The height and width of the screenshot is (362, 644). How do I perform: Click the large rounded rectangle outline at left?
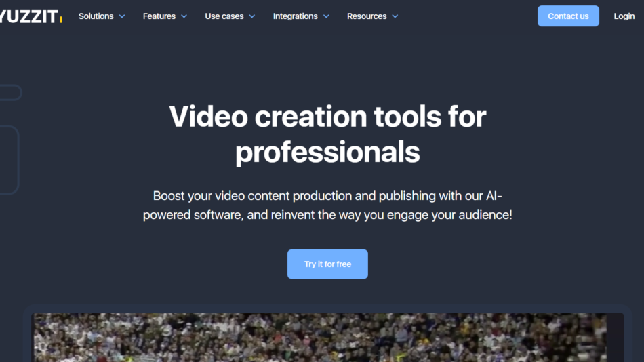(x=8, y=160)
